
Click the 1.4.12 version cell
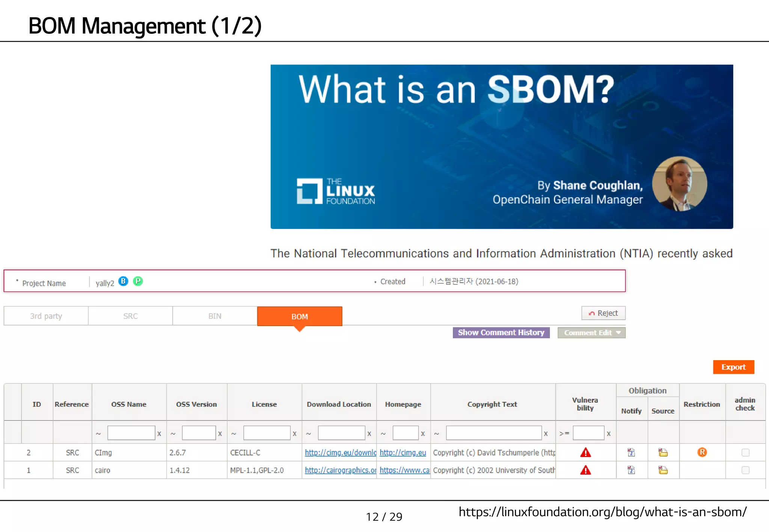(197, 470)
